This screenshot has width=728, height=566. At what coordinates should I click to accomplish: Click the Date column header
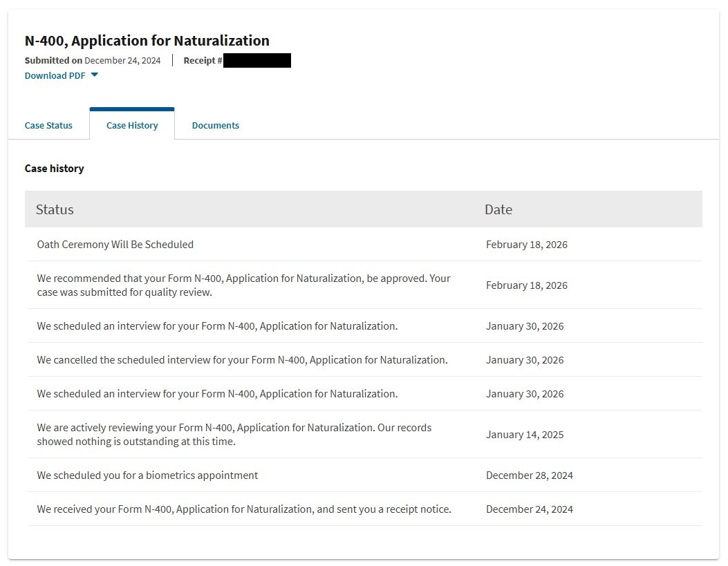[x=498, y=209]
